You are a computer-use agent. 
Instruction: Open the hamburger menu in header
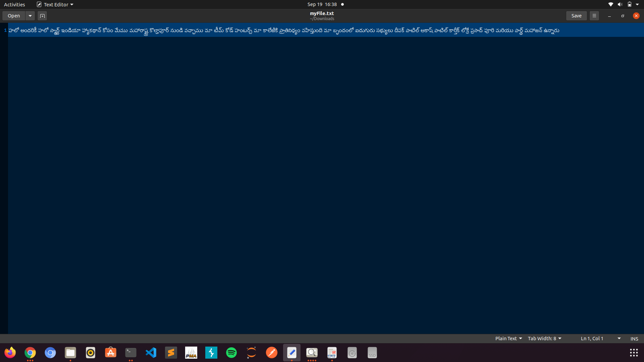pos(594,16)
